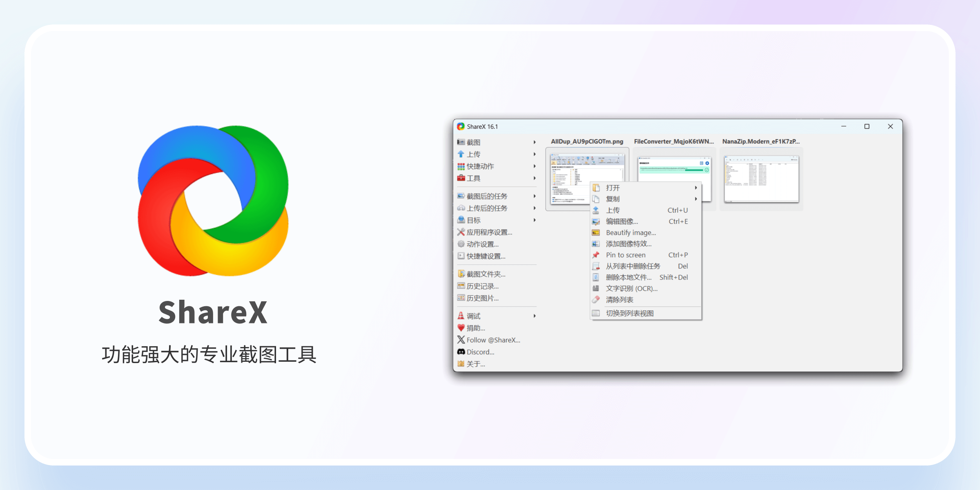This screenshot has width=980, height=490.
Task: Click the red toolbox icon beside 工具
Action: (x=461, y=178)
